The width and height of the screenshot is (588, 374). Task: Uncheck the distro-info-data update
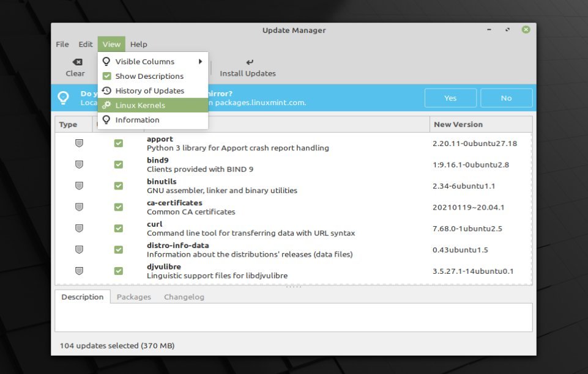click(118, 249)
